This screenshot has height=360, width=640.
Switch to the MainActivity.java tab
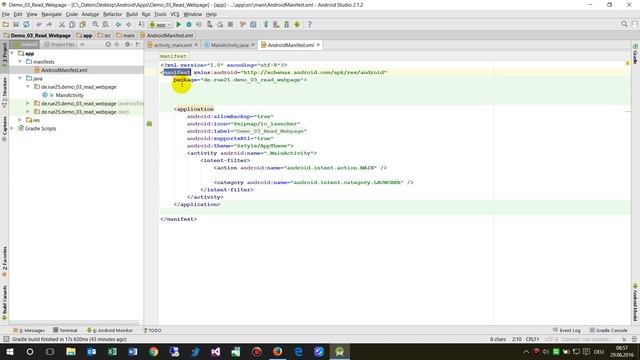click(x=229, y=45)
